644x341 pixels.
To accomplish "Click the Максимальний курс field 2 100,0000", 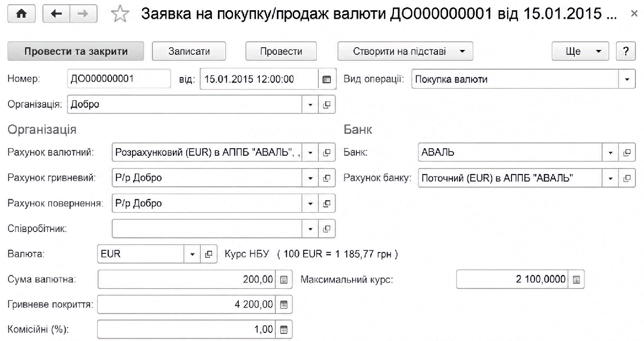I will tap(512, 279).
